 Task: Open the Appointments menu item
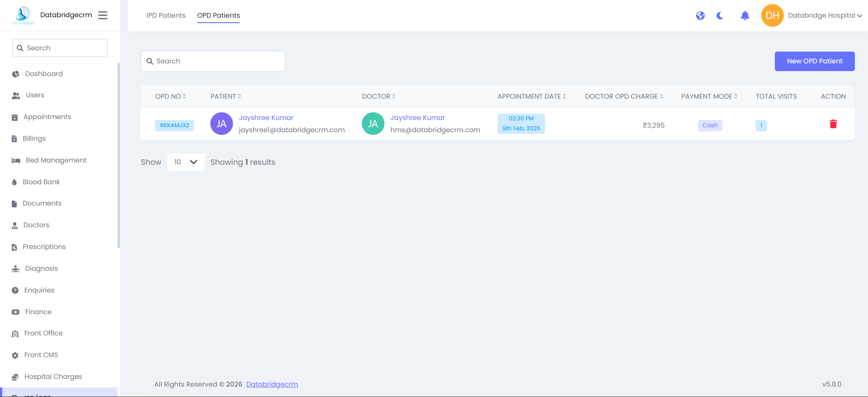(x=47, y=117)
